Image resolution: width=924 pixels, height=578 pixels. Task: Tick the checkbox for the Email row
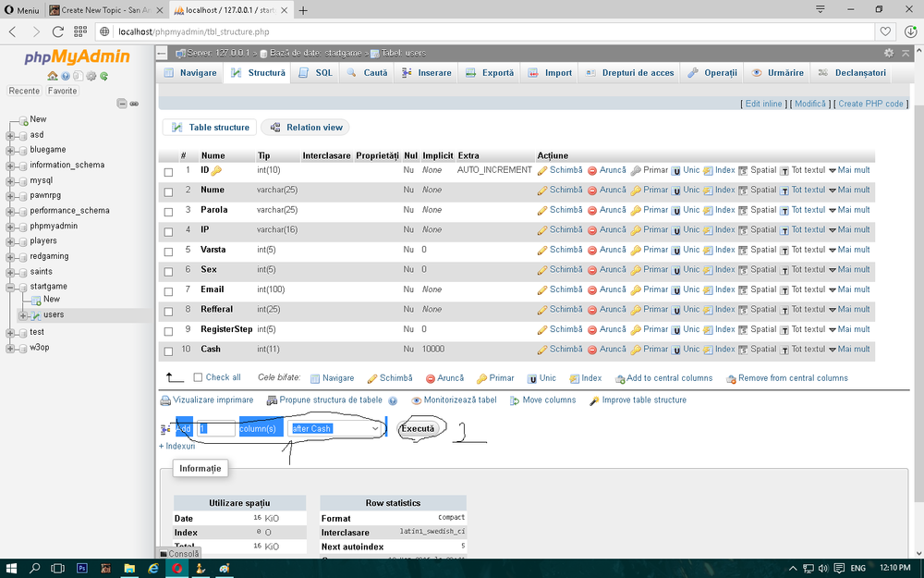click(168, 291)
